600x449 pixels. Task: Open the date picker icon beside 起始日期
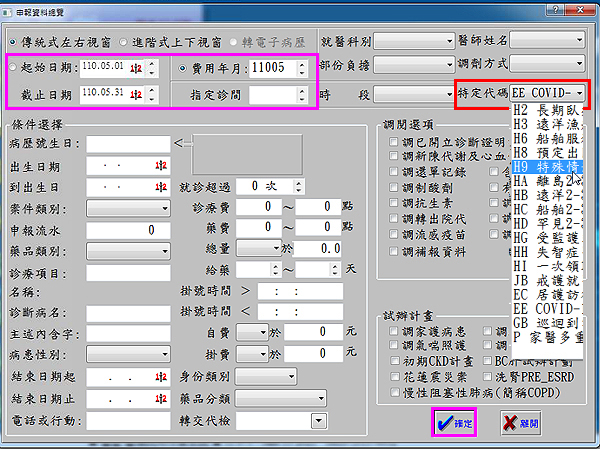(x=136, y=68)
